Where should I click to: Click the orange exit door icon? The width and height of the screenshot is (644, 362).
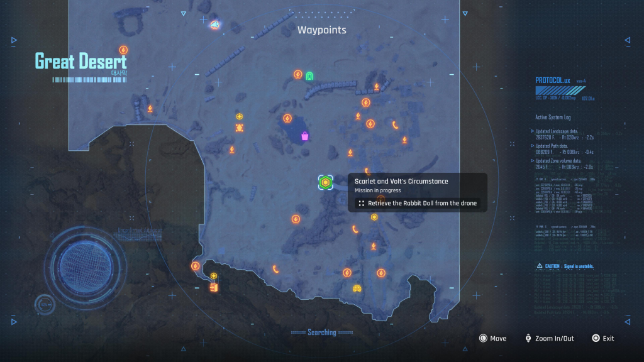pyautogui.click(x=214, y=287)
